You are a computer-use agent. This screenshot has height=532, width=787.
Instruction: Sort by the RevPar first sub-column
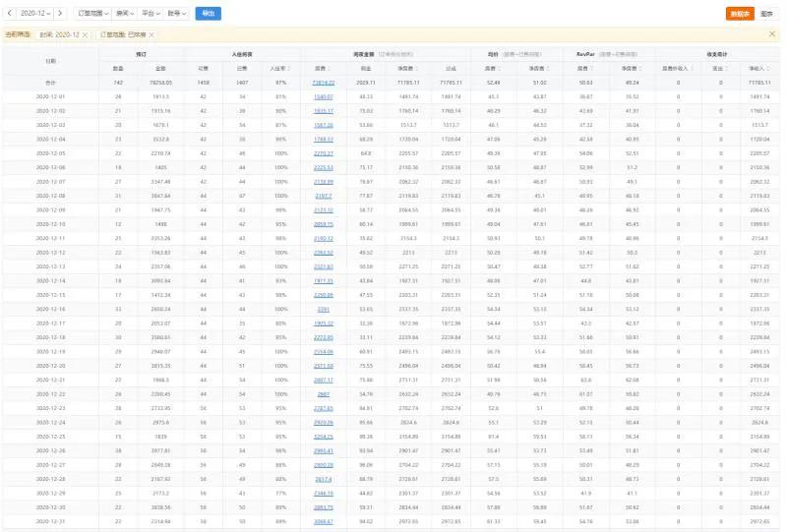coord(585,68)
